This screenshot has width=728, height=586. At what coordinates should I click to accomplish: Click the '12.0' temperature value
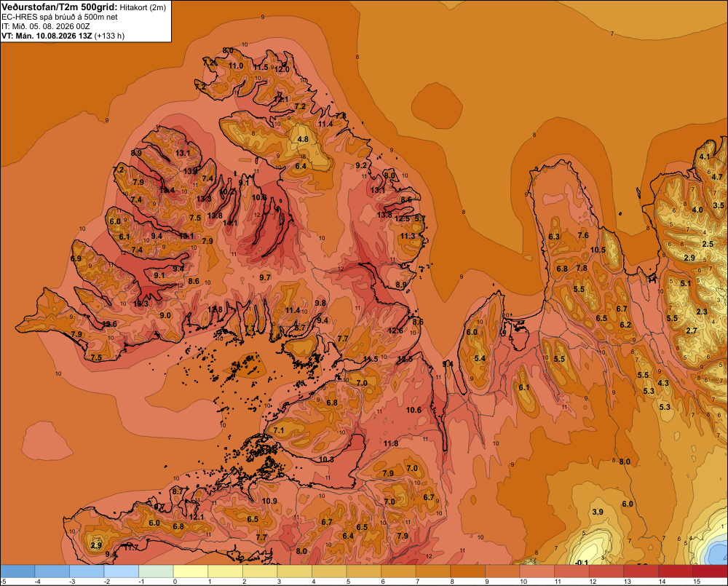(x=282, y=69)
